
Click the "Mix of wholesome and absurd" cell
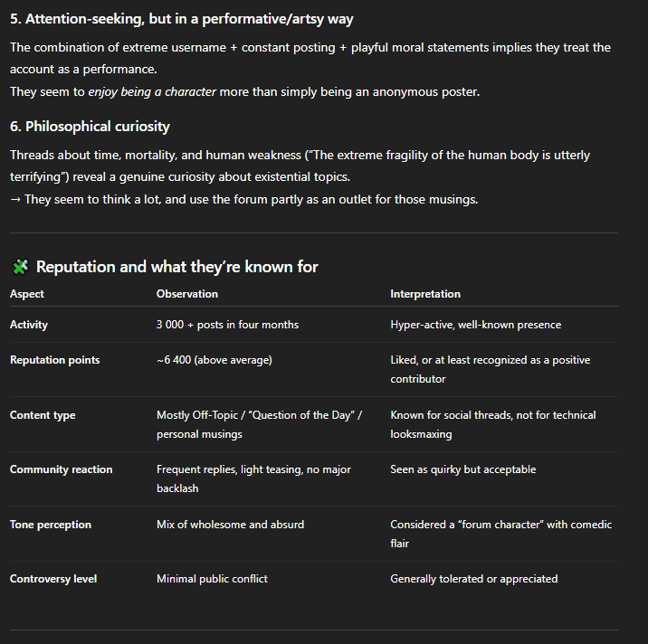(x=230, y=525)
